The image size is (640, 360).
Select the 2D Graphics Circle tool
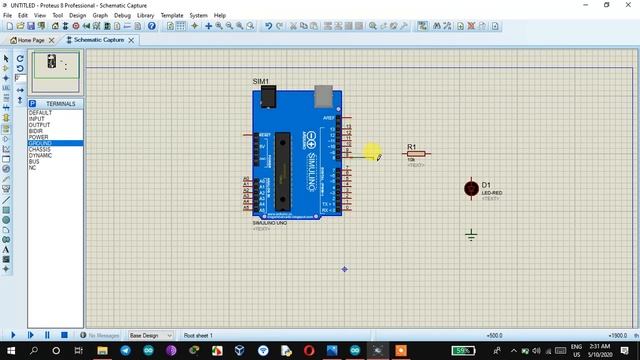(x=6, y=220)
